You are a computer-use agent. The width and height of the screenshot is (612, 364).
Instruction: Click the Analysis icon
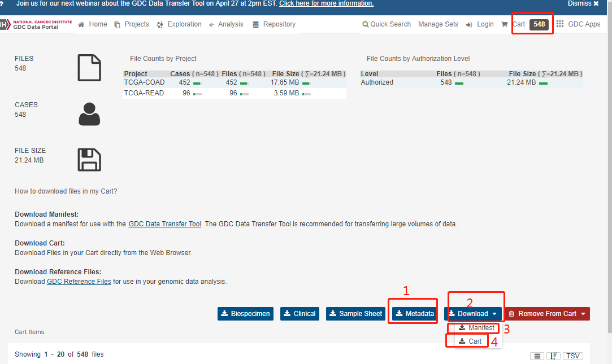point(211,25)
